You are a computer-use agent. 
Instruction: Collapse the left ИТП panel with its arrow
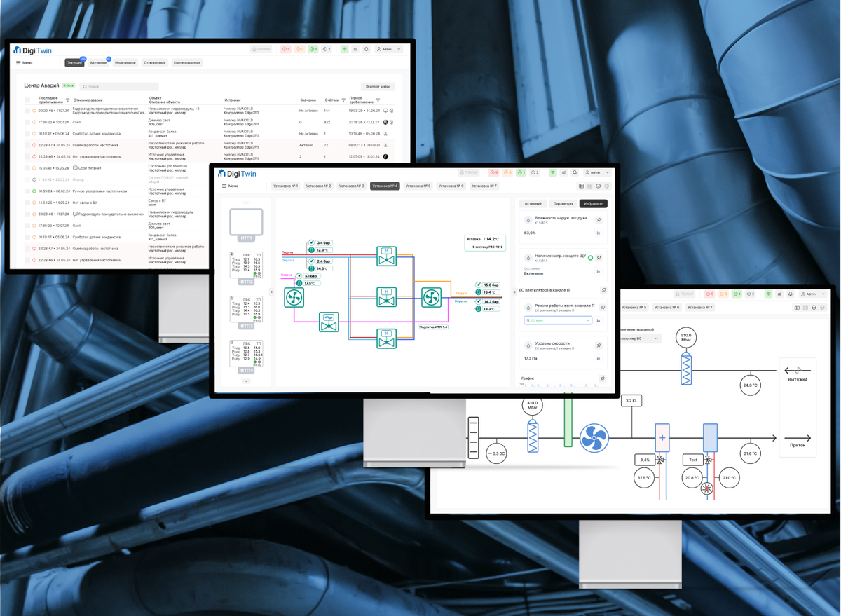[272, 292]
